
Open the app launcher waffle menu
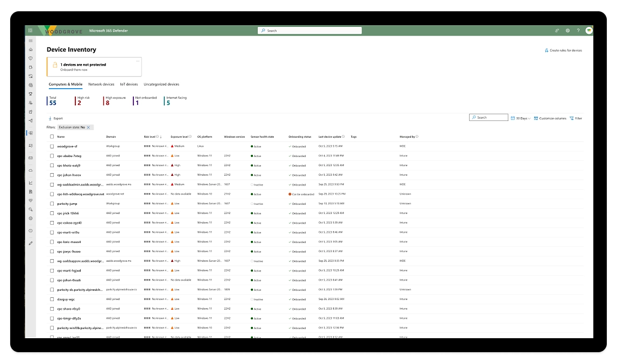31,31
